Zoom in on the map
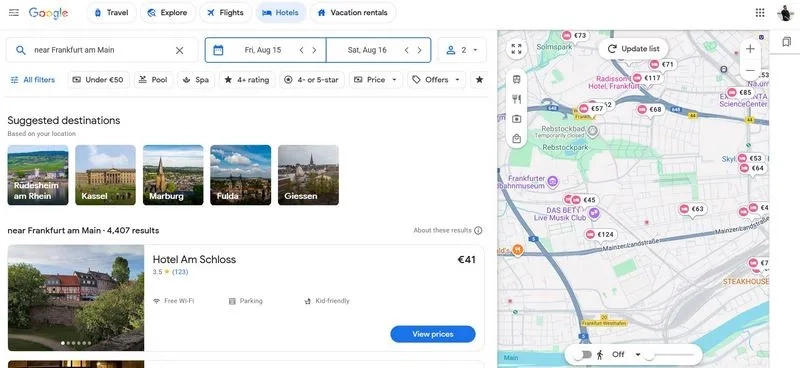800x368 pixels. pyautogui.click(x=750, y=49)
